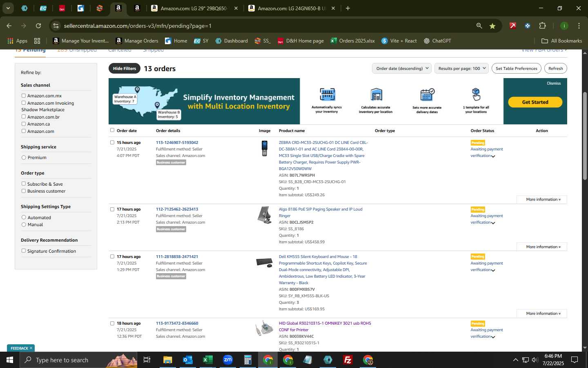Open D&H Home page bookmark
The width and height of the screenshot is (588, 368).
pyautogui.click(x=301, y=41)
